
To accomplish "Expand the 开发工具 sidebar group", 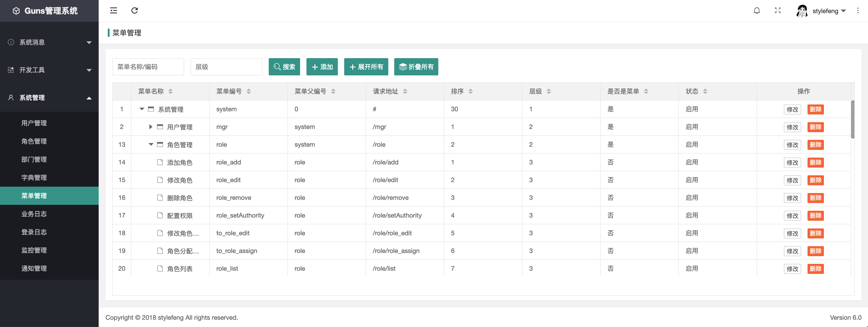I will pos(89,70).
